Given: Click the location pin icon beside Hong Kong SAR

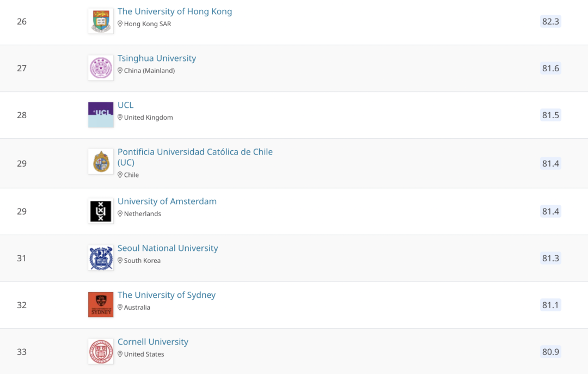Looking at the screenshot, I should pos(120,24).
